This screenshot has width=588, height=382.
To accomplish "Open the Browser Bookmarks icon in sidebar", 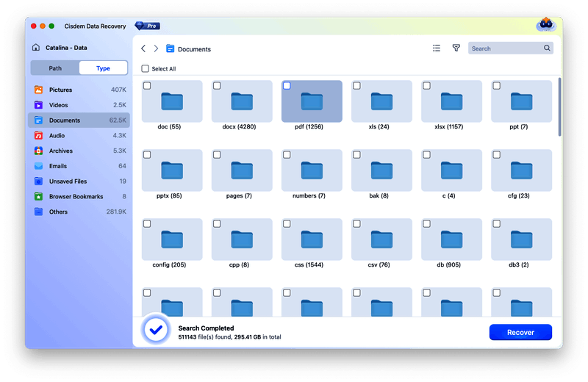I will pyautogui.click(x=38, y=197).
